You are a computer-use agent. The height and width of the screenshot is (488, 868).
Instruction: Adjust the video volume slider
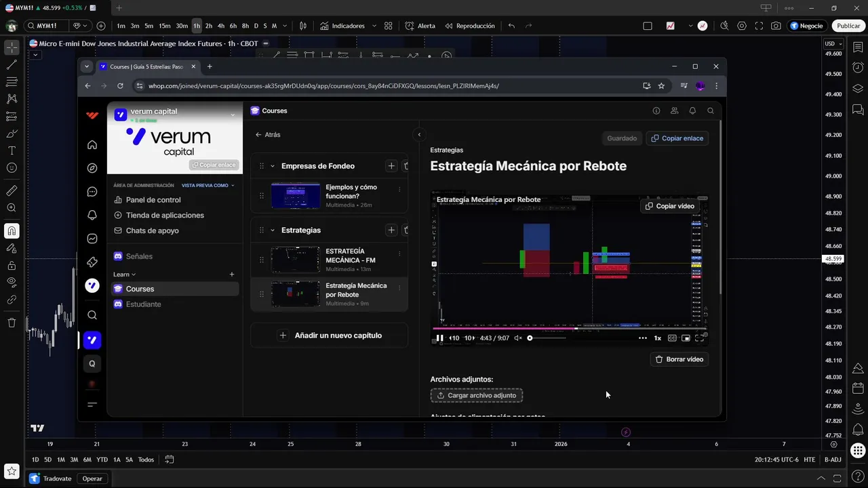[x=547, y=338]
